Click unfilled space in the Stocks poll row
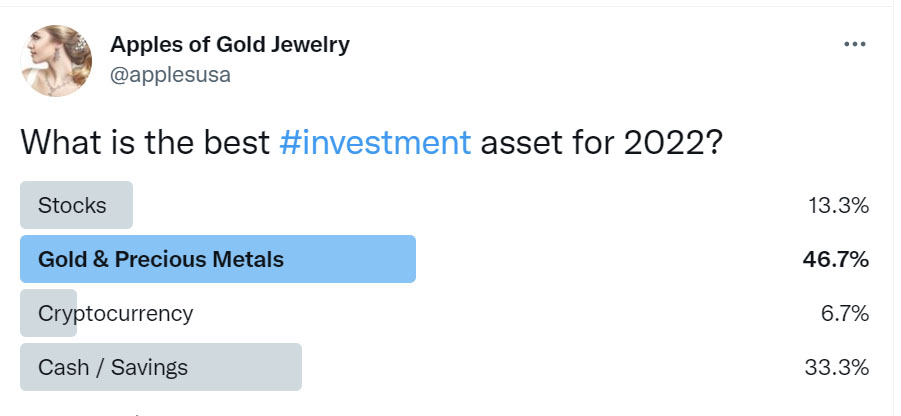 pos(450,205)
